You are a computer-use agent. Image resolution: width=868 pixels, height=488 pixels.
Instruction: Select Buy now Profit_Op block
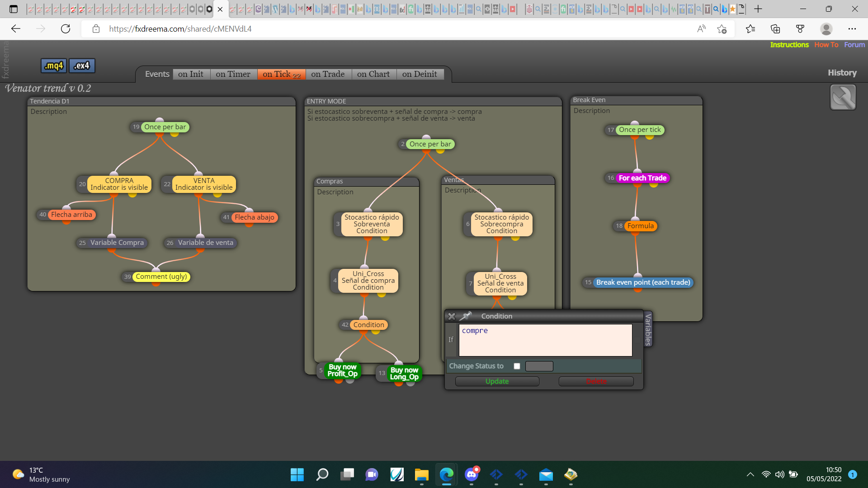coord(342,371)
